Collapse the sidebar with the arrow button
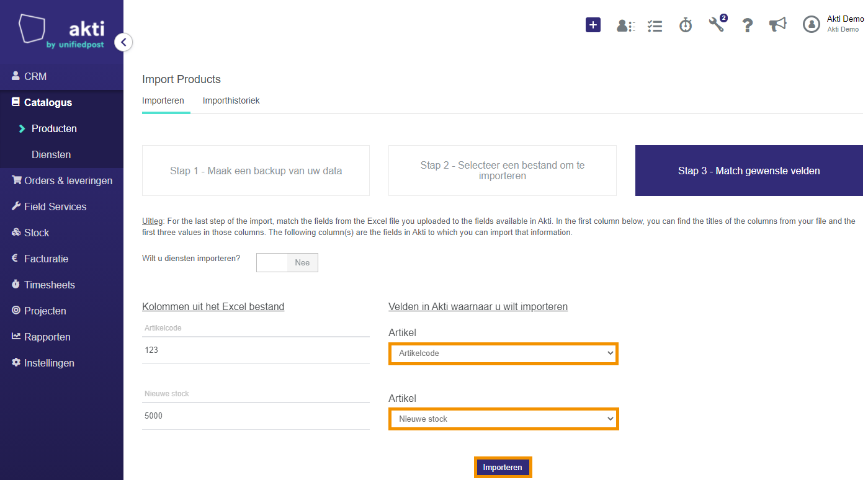This screenshot has height=480, width=868. click(x=123, y=42)
